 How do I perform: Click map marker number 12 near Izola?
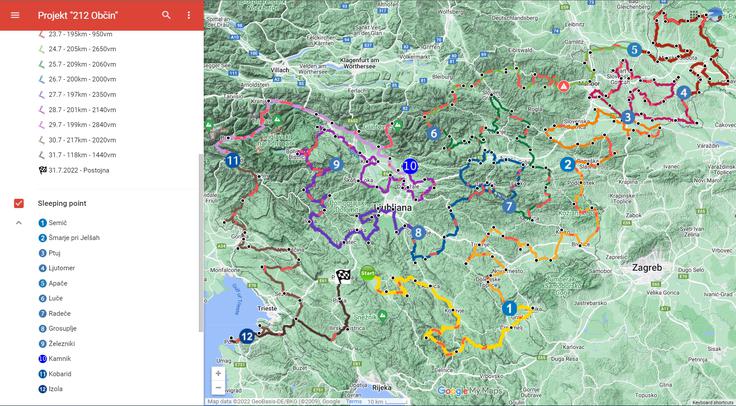click(x=247, y=336)
